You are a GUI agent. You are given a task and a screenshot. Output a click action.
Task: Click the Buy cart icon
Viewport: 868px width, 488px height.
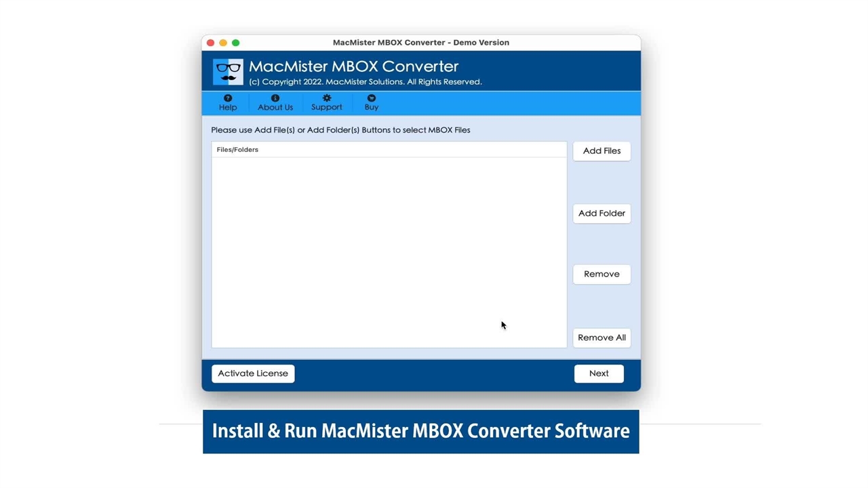[372, 98]
